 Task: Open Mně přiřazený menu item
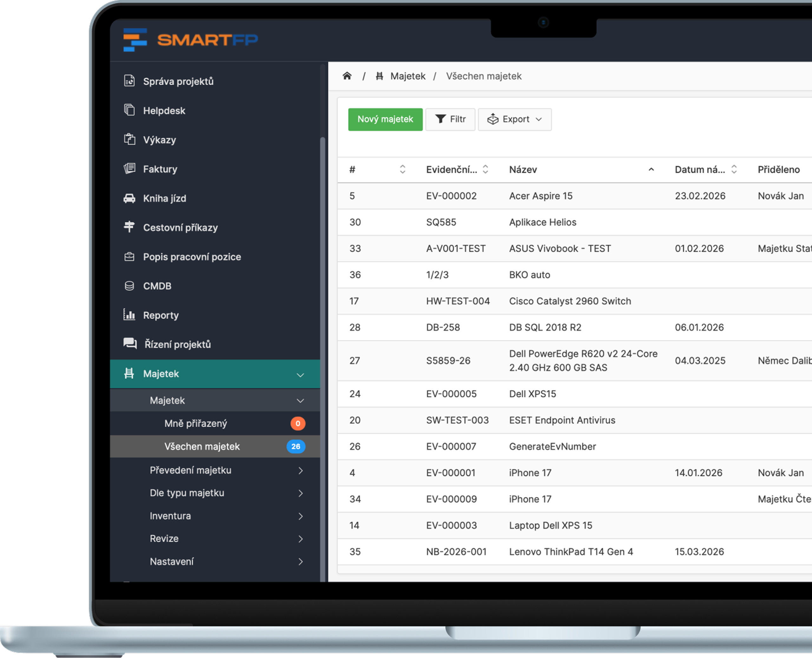[196, 423]
